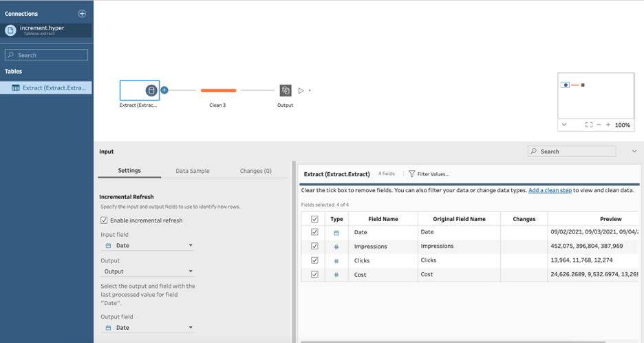Viewport: 644px width, 343px height.
Task: Follow the Add a clean step link
Action: tap(550, 190)
